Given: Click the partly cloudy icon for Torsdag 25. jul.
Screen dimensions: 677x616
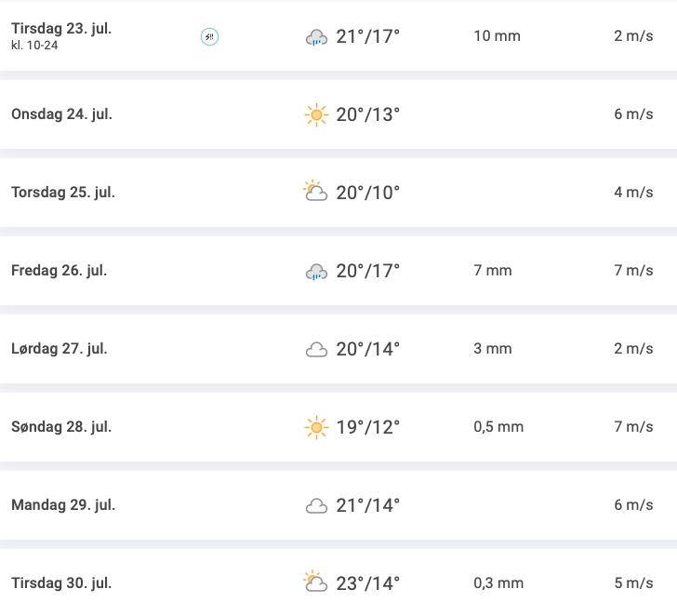Looking at the screenshot, I should point(315,192).
